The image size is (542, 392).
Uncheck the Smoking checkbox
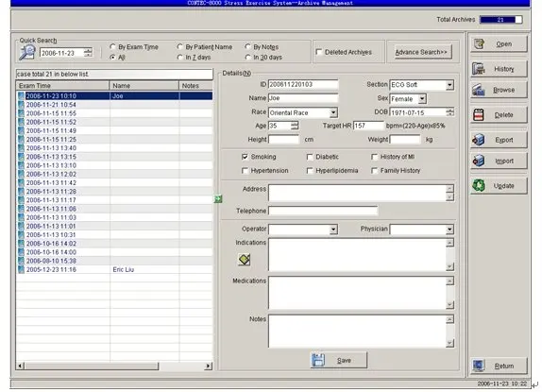click(246, 157)
